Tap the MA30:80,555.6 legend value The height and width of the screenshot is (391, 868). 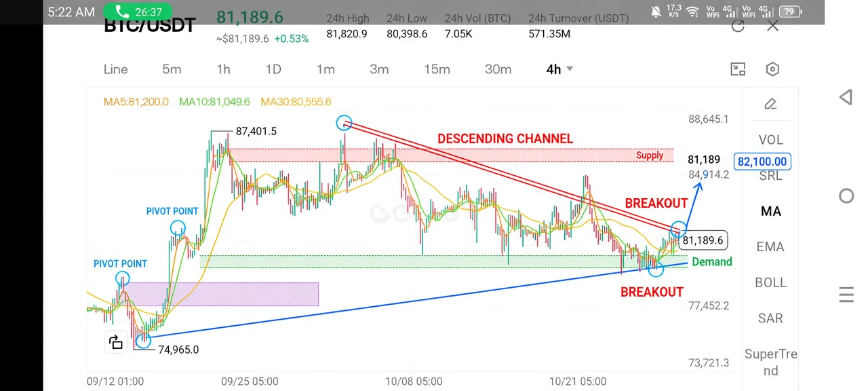(296, 102)
